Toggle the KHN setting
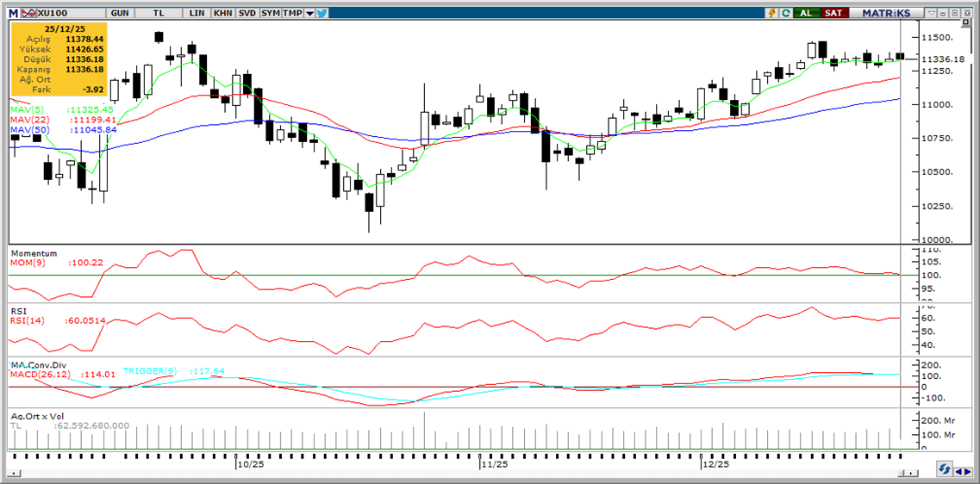The height and width of the screenshot is (484, 980). pyautogui.click(x=222, y=13)
